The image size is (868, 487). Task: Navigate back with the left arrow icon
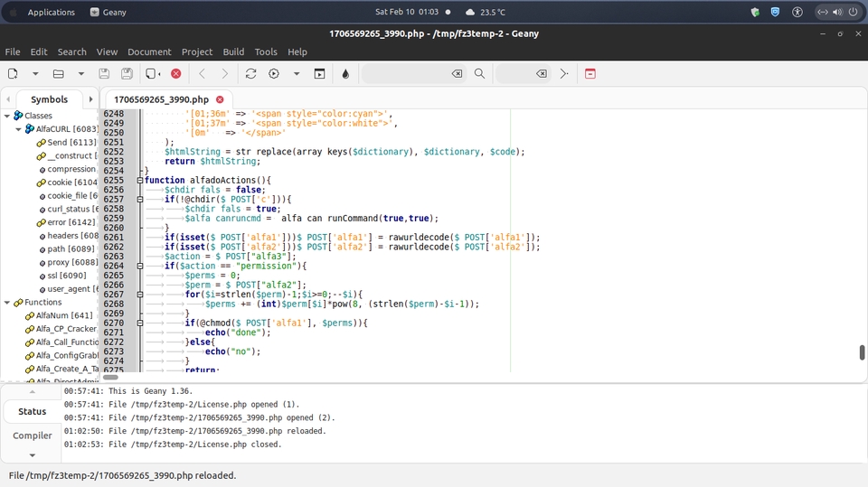[202, 73]
